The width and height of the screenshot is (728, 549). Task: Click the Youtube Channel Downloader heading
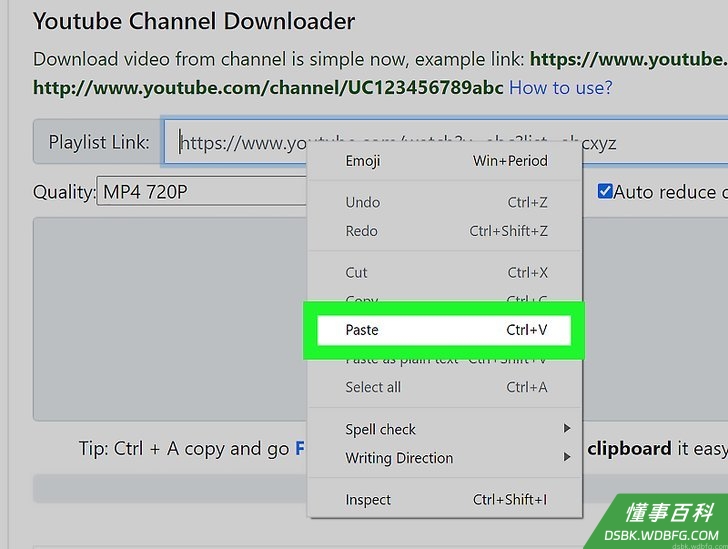pos(194,21)
